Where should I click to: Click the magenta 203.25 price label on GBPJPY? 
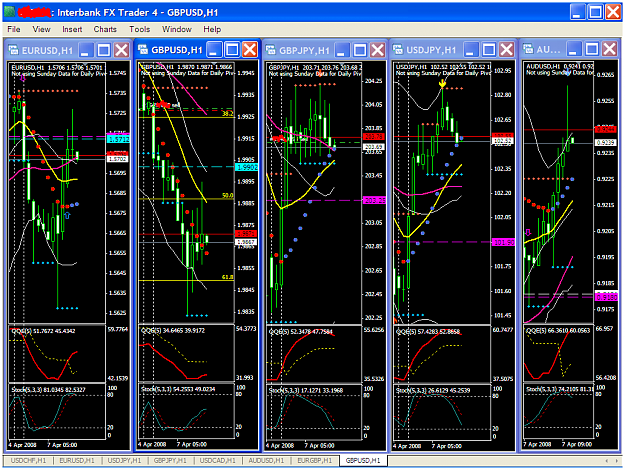click(x=375, y=200)
